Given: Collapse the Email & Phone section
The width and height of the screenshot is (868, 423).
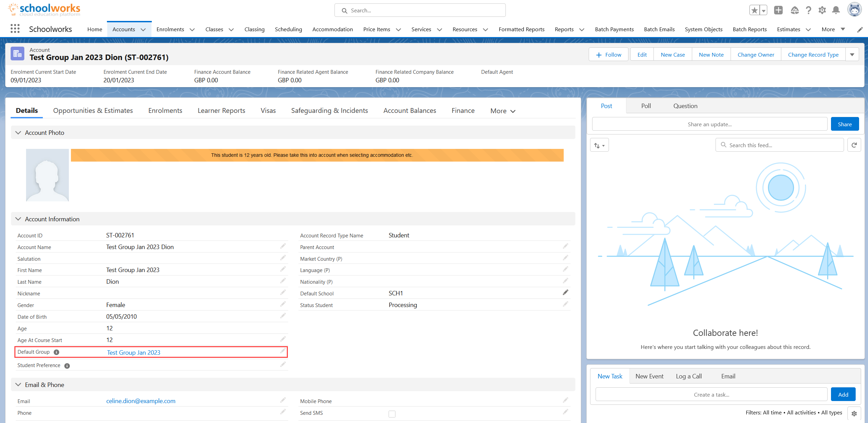Looking at the screenshot, I should (x=18, y=385).
